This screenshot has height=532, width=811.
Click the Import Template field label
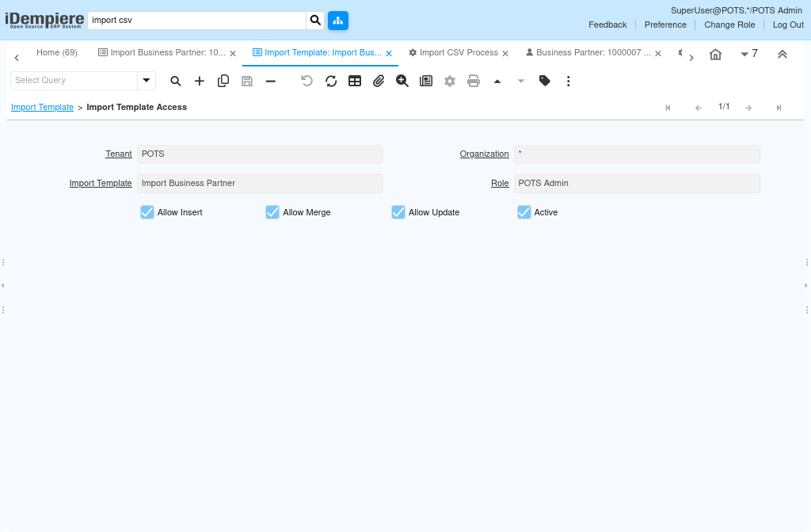point(101,184)
